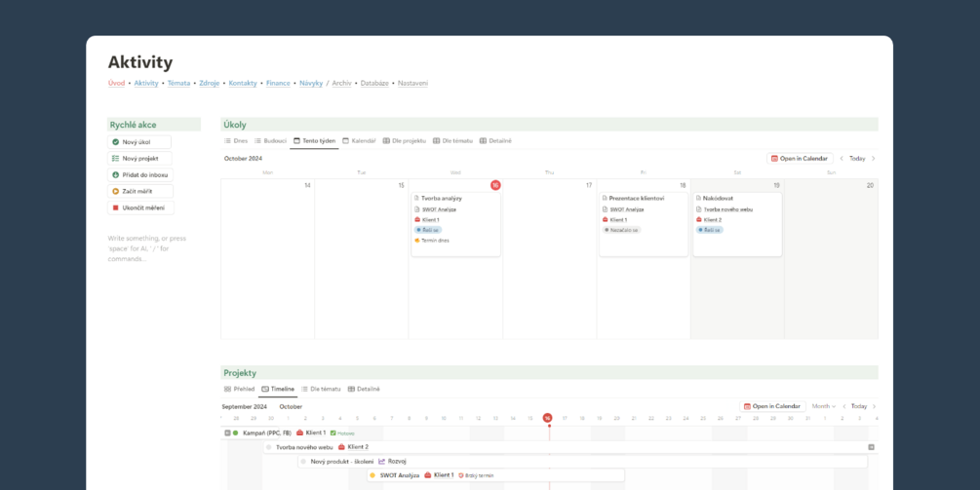Click the Termín dns flame icon

[x=417, y=241]
